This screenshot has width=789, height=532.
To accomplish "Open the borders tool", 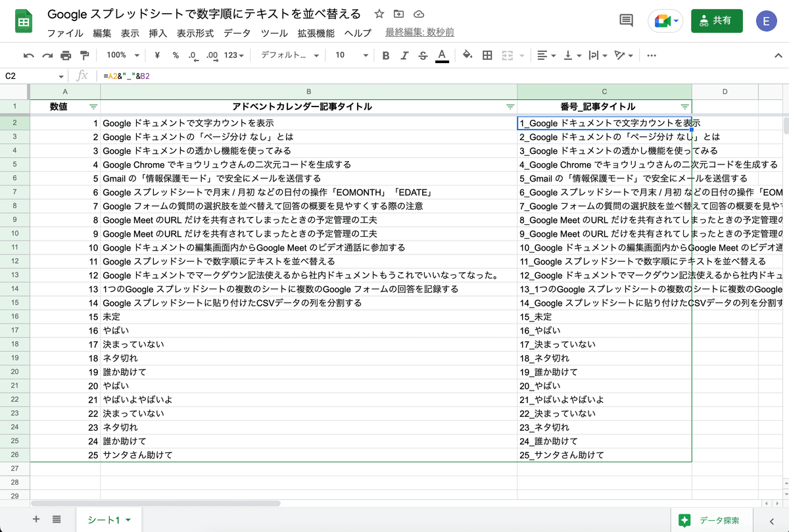I will [487, 55].
